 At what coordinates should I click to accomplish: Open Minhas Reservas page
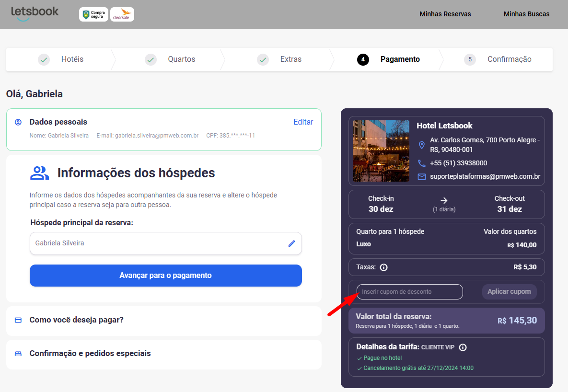click(445, 14)
